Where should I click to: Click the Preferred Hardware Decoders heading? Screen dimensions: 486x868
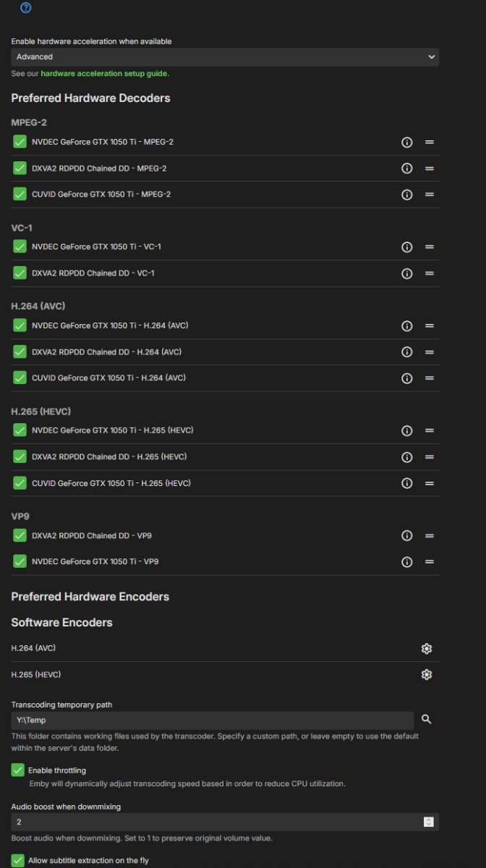coord(90,98)
